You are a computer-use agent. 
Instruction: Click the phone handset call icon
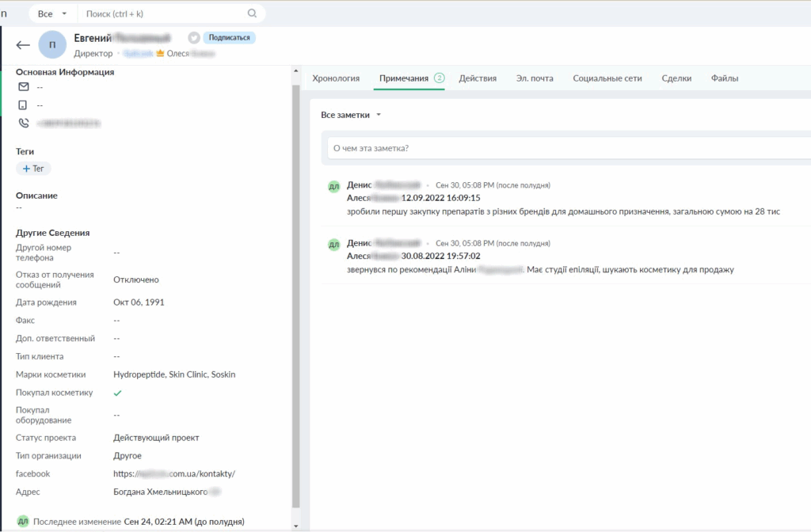coord(23,123)
